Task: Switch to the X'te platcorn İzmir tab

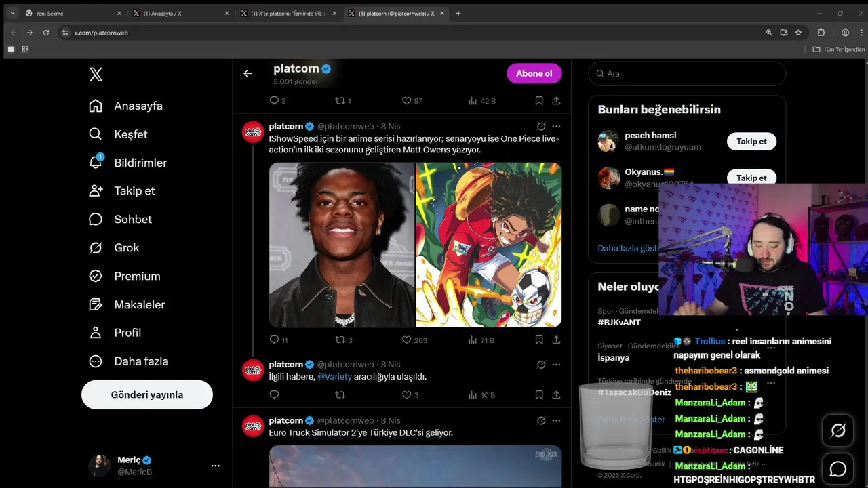Action: [x=288, y=13]
